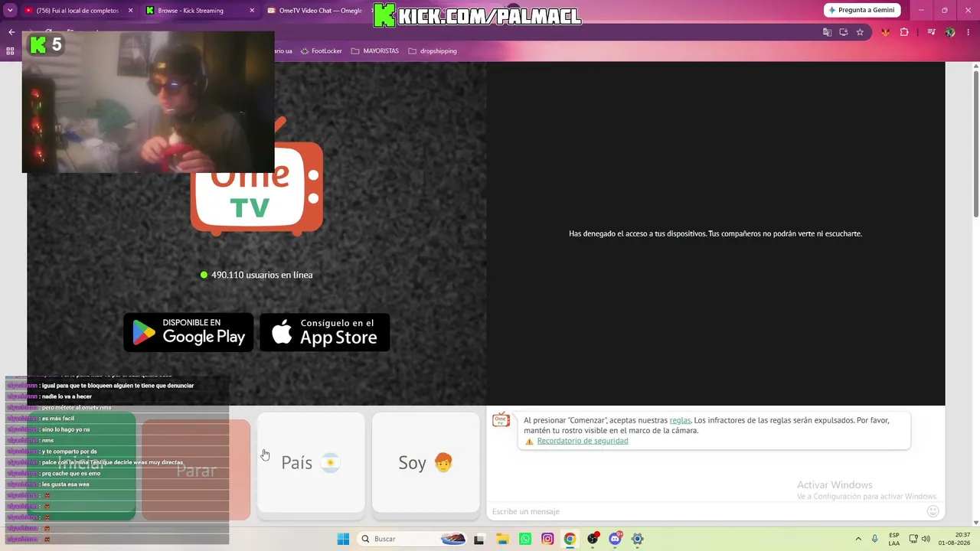This screenshot has height=551, width=980.
Task: Open the settings gear app on taskbar
Action: (x=637, y=539)
